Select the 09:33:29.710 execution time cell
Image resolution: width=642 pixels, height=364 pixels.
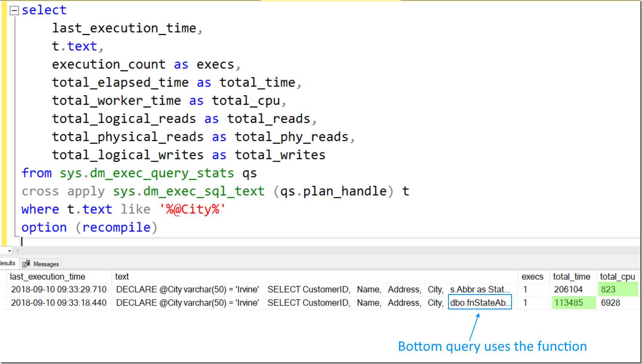(x=59, y=289)
